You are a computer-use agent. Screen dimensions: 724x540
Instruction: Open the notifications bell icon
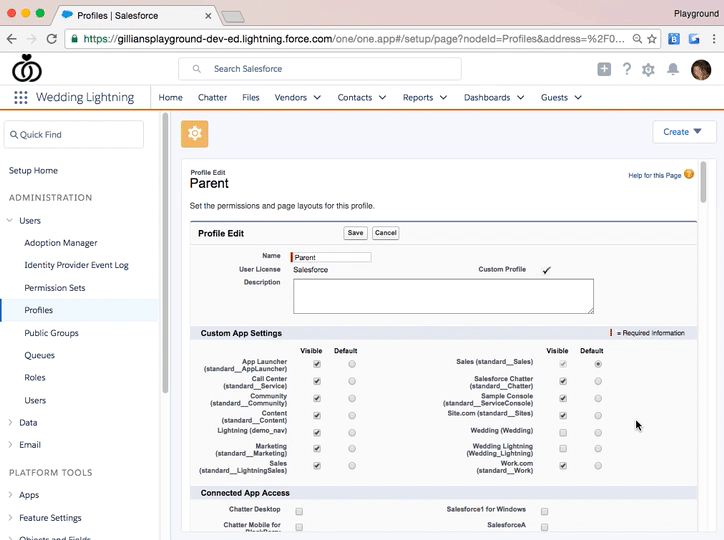673,69
